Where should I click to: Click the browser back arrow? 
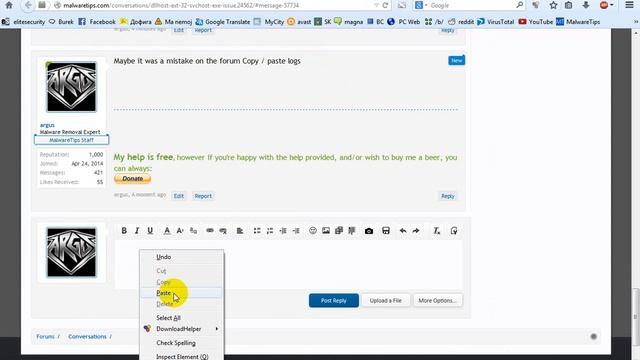click(x=28, y=5)
